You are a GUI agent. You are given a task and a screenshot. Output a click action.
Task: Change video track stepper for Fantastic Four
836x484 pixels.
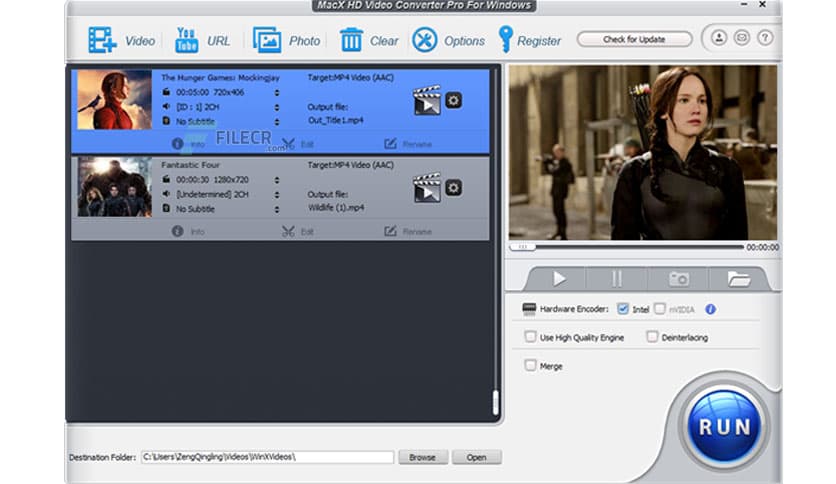[277, 180]
